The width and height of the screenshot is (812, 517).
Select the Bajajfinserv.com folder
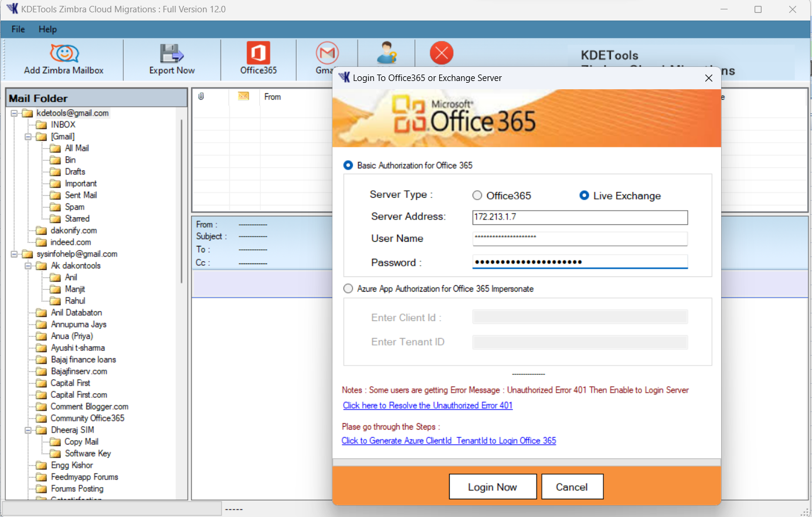pyautogui.click(x=79, y=371)
